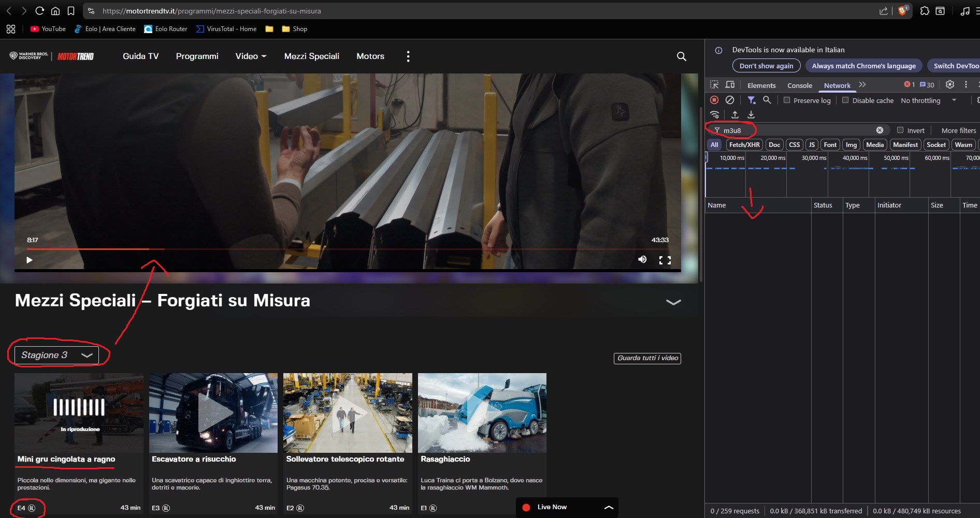Check the Invert filter option
The height and width of the screenshot is (518, 980).
(900, 130)
